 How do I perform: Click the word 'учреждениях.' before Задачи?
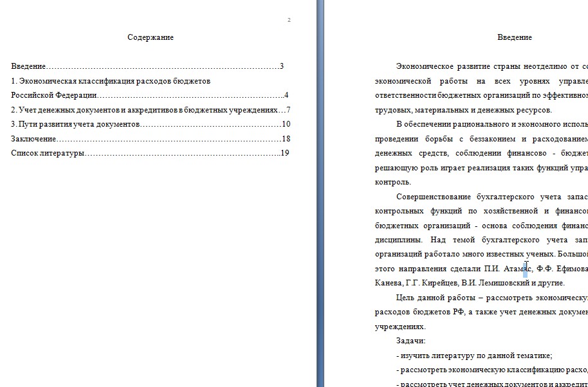click(x=400, y=327)
